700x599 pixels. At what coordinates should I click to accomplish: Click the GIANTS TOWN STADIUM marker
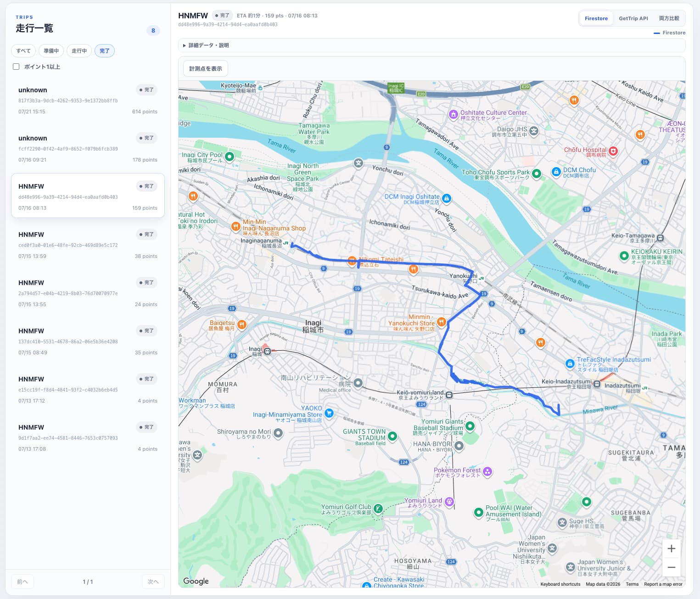[x=392, y=436]
